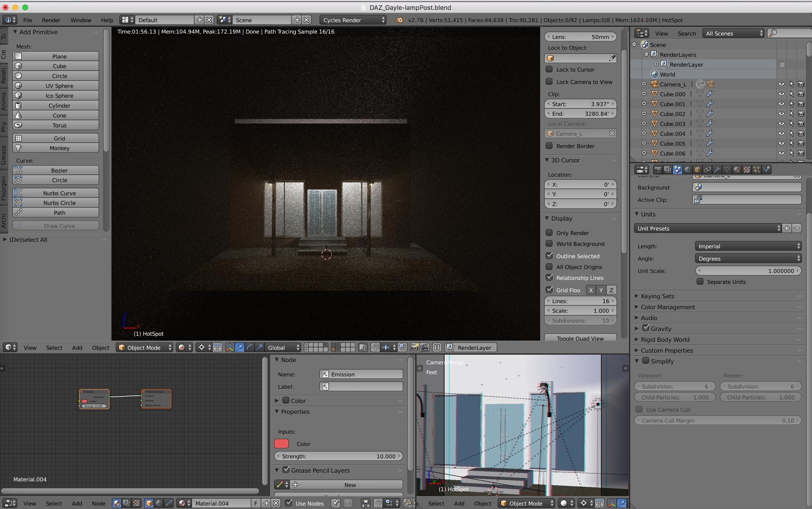Open the World properties tab (globe icon)
This screenshot has height=509, width=812.
point(687,170)
